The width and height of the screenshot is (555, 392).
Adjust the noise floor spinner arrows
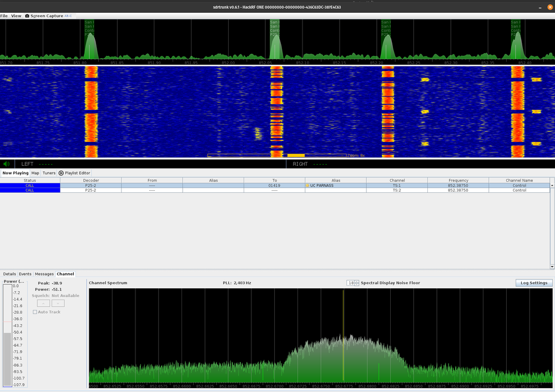[357, 283]
